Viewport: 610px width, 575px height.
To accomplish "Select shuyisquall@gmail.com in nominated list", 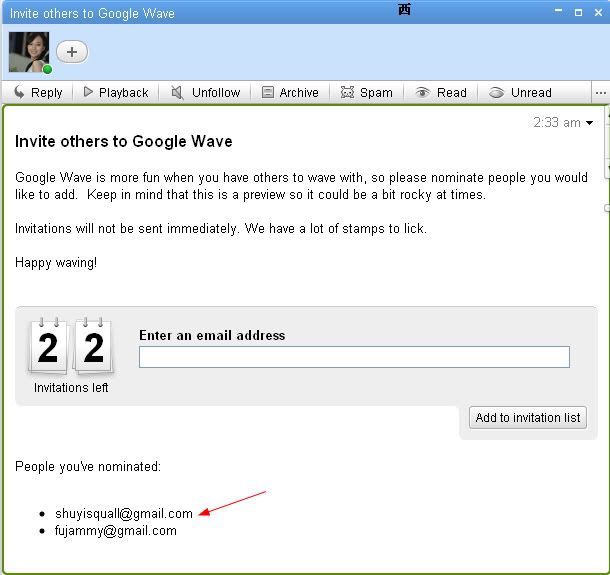I will coord(124,514).
